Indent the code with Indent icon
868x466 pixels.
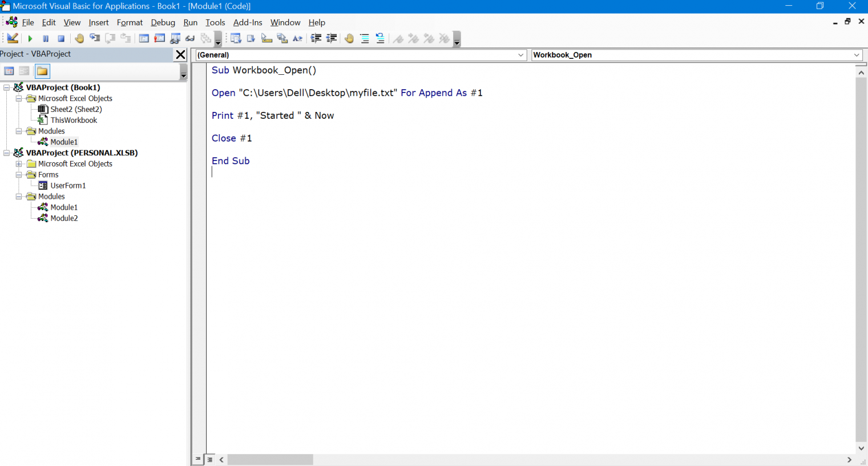(316, 38)
